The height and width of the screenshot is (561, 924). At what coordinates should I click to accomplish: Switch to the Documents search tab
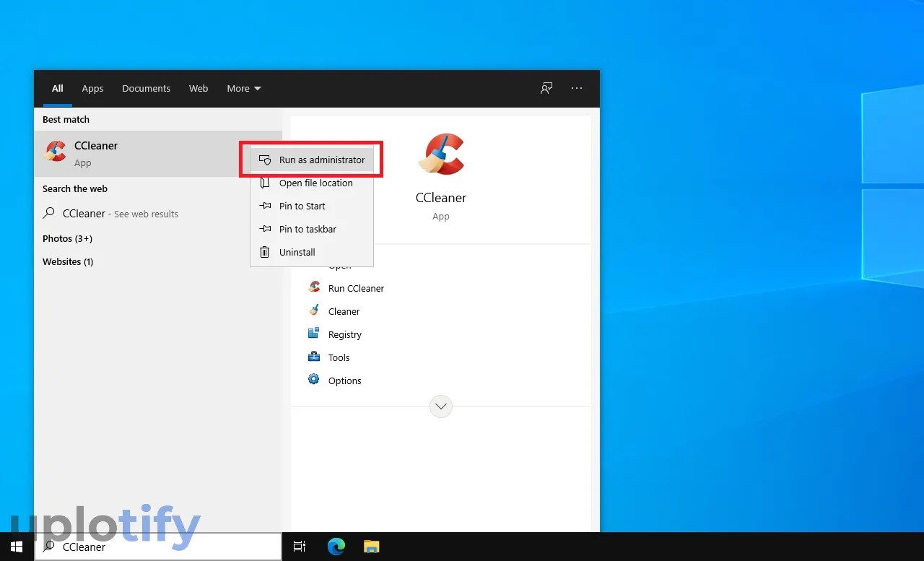point(146,88)
